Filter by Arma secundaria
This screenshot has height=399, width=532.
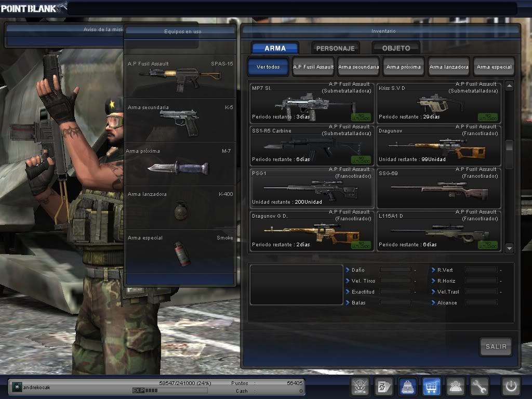pos(358,67)
